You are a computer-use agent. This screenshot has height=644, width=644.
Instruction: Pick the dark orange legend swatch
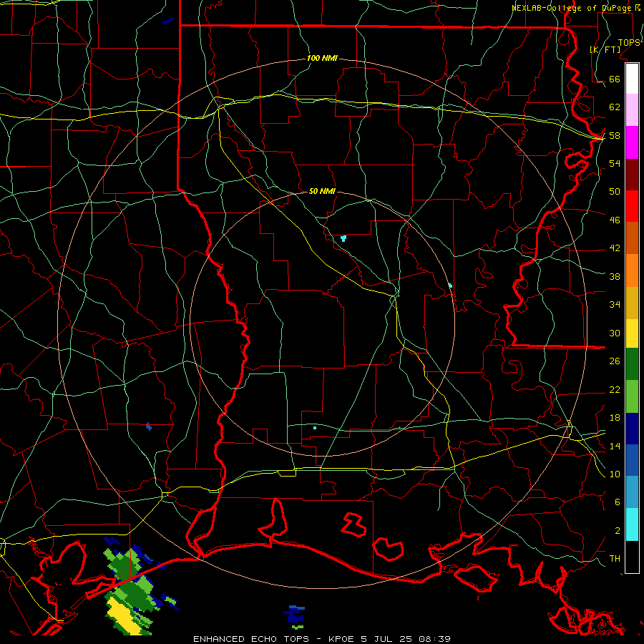632,238
